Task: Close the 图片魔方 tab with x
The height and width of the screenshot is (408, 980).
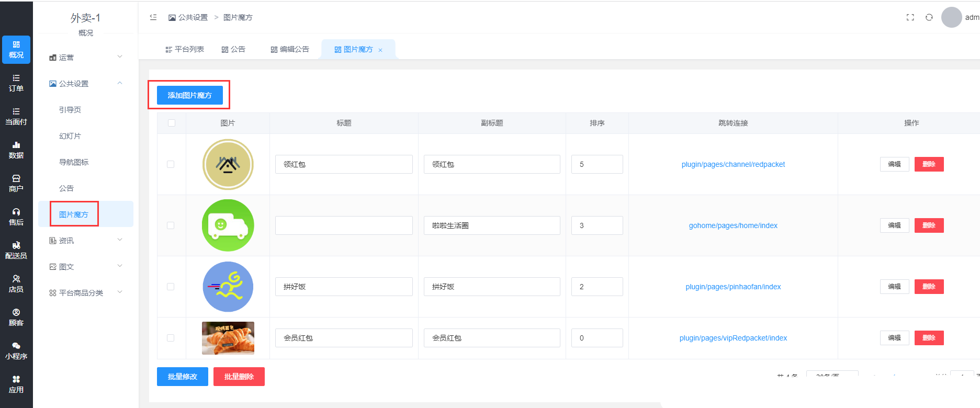Action: point(380,50)
